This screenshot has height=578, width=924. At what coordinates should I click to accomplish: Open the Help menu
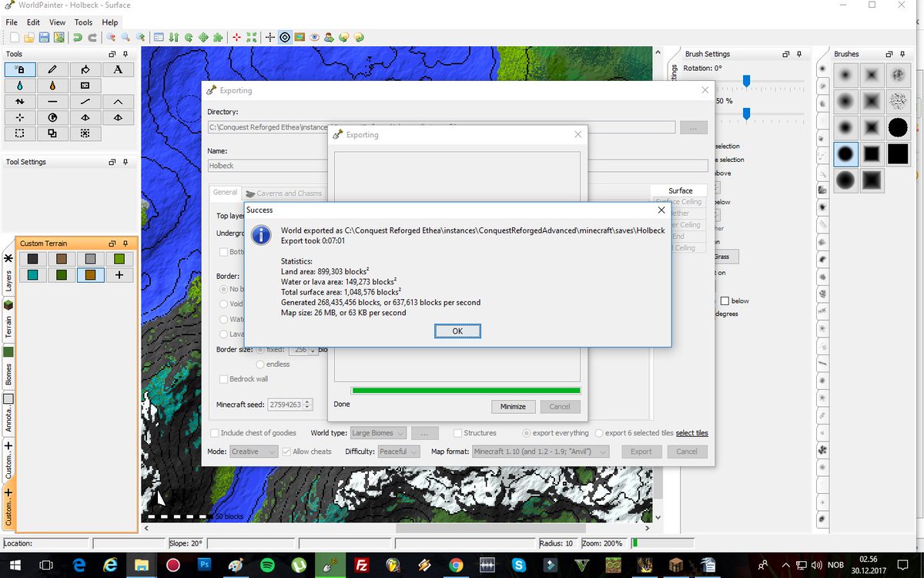110,22
